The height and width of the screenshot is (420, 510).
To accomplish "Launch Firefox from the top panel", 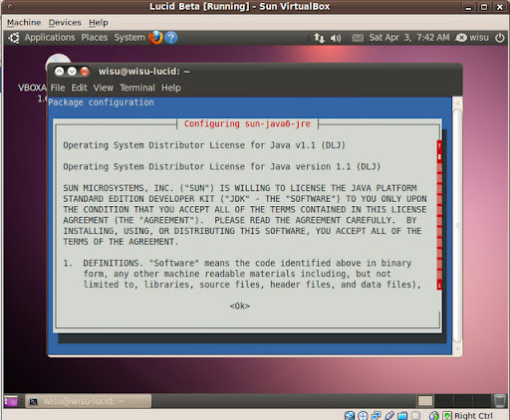I will (x=155, y=38).
